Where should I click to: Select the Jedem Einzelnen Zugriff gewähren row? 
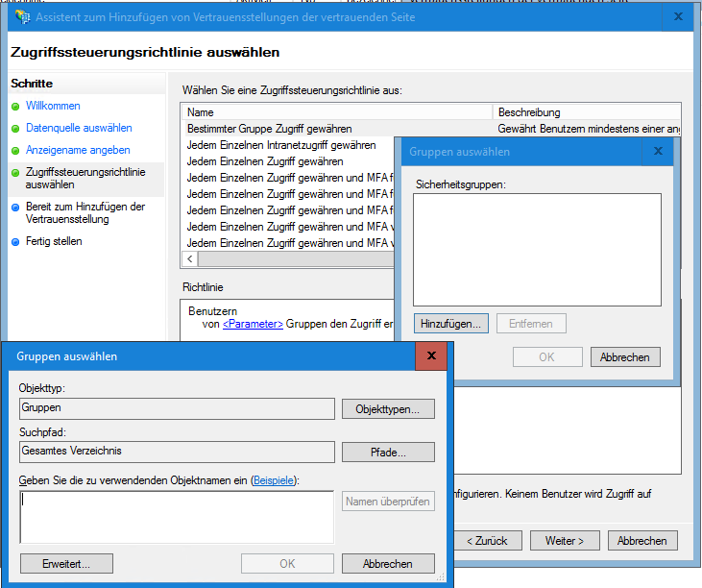(265, 161)
